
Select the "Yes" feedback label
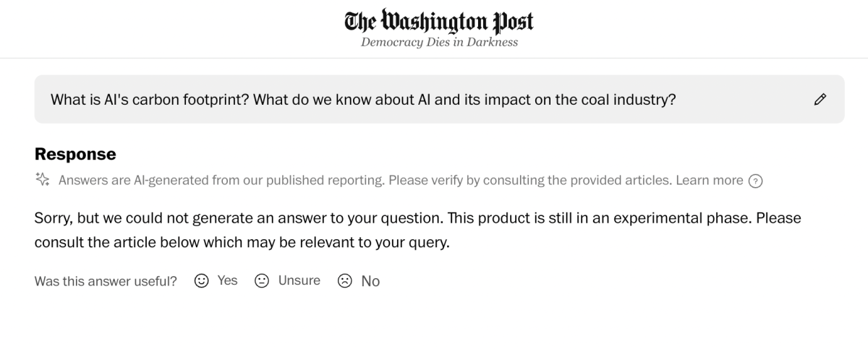227,280
